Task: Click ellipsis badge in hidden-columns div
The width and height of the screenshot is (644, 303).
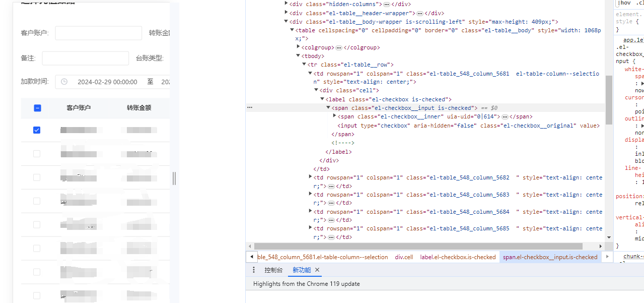Action: point(387,4)
